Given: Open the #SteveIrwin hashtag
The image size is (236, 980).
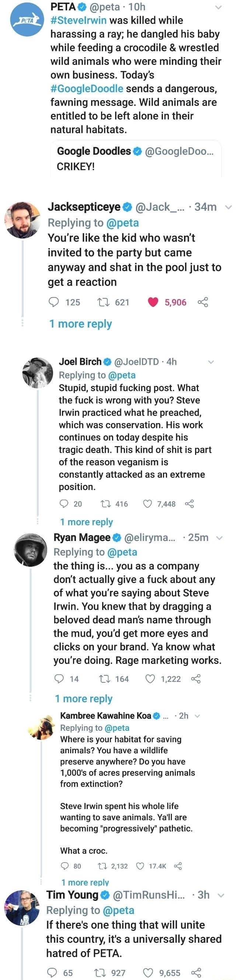Looking at the screenshot, I should (78, 20).
